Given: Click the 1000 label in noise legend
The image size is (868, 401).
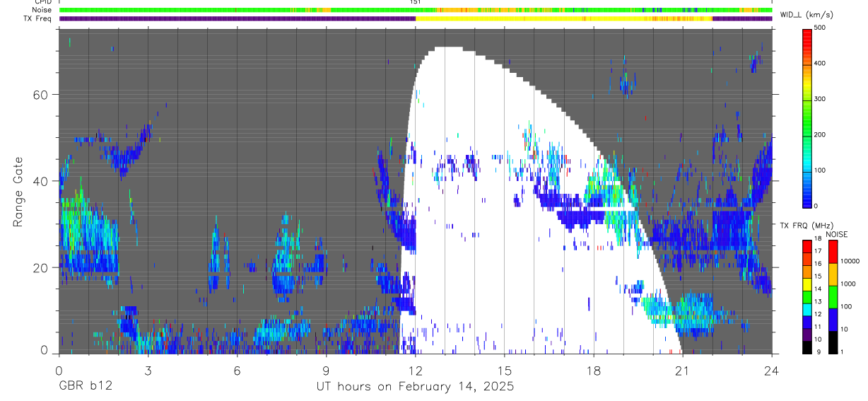Looking at the screenshot, I should click(848, 284).
